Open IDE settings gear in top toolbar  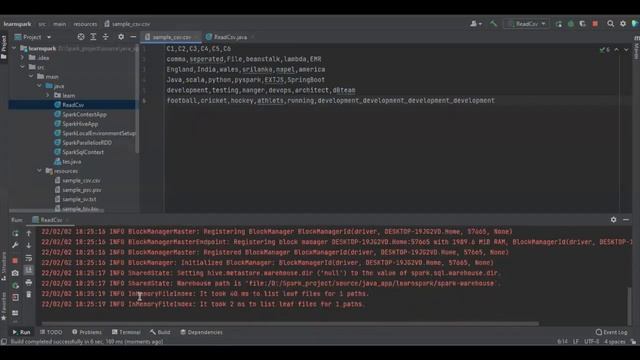(623, 24)
